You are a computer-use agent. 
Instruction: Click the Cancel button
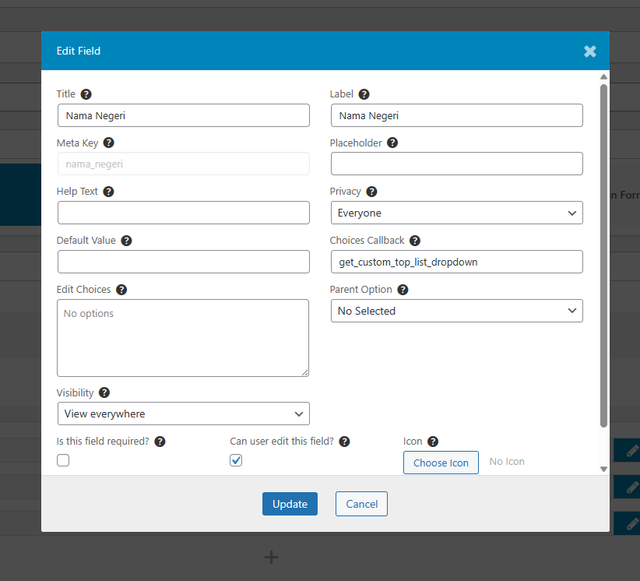(x=362, y=504)
